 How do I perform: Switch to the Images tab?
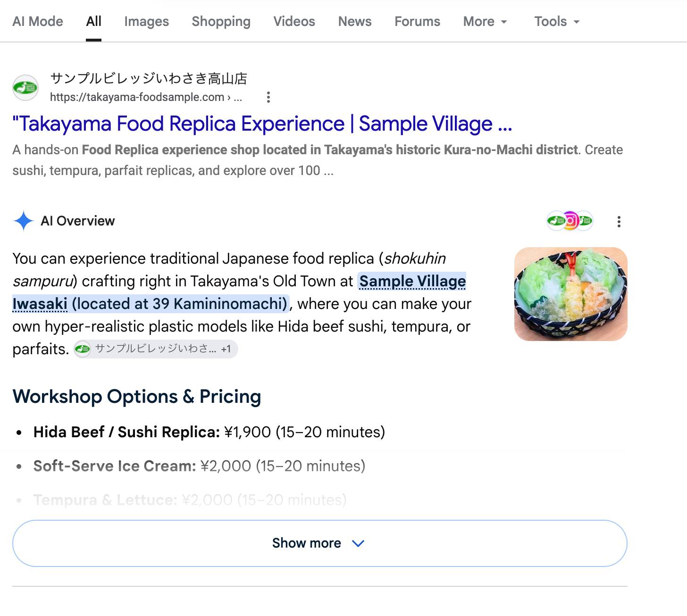[146, 21]
